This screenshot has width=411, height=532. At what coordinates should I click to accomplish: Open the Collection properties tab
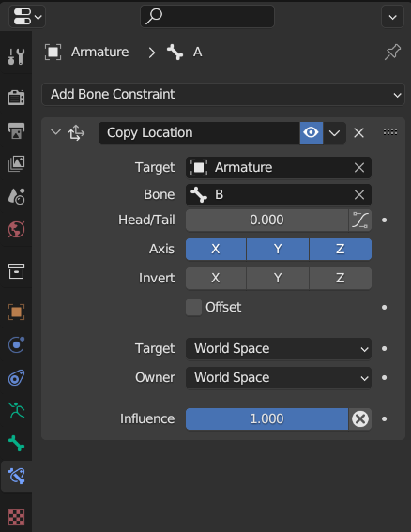tap(16, 271)
